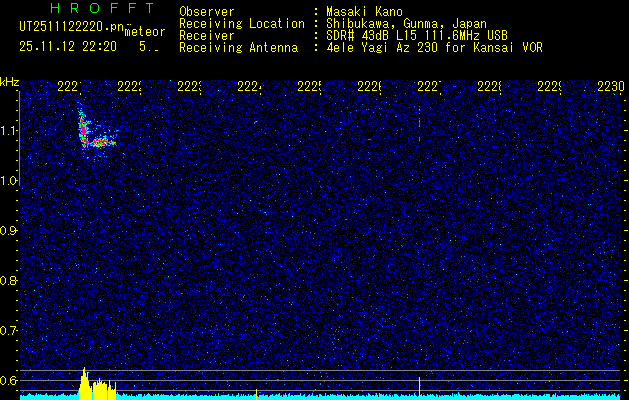Click the Receiving Location label
This screenshot has height=400, width=629.
pos(242,24)
